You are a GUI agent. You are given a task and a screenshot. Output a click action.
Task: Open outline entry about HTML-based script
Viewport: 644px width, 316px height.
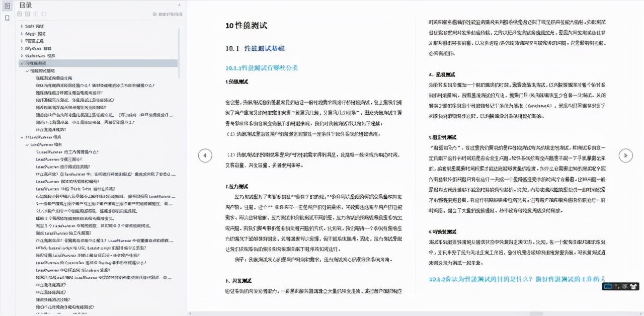point(91,248)
